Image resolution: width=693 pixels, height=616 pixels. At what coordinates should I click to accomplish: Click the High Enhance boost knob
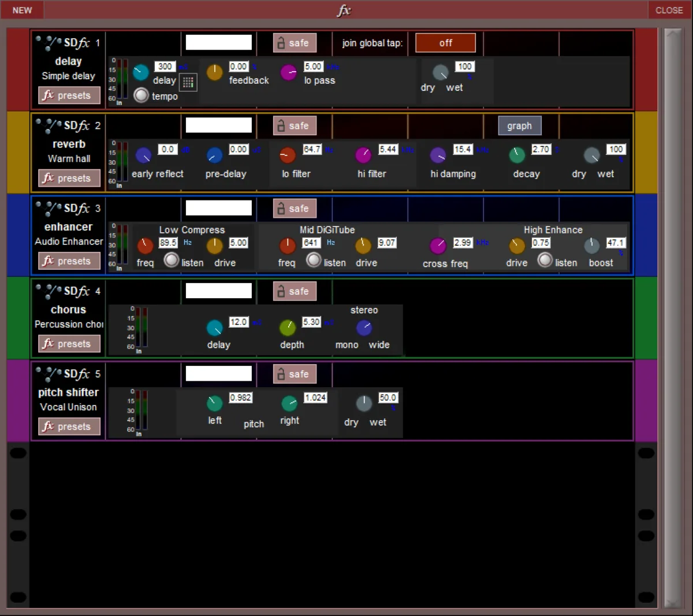tap(592, 246)
